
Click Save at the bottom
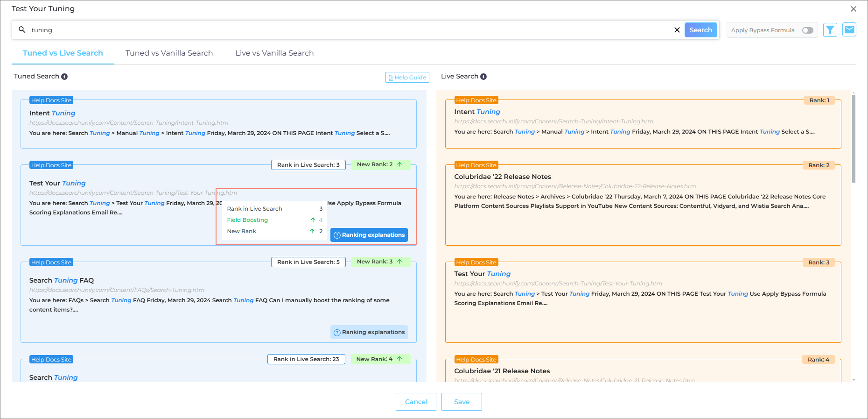click(462, 402)
